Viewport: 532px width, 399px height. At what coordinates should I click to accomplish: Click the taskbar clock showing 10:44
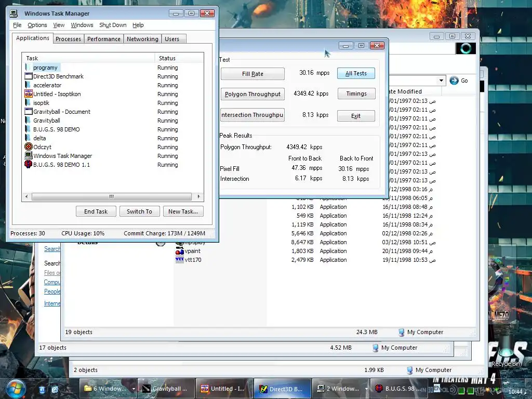click(x=517, y=392)
